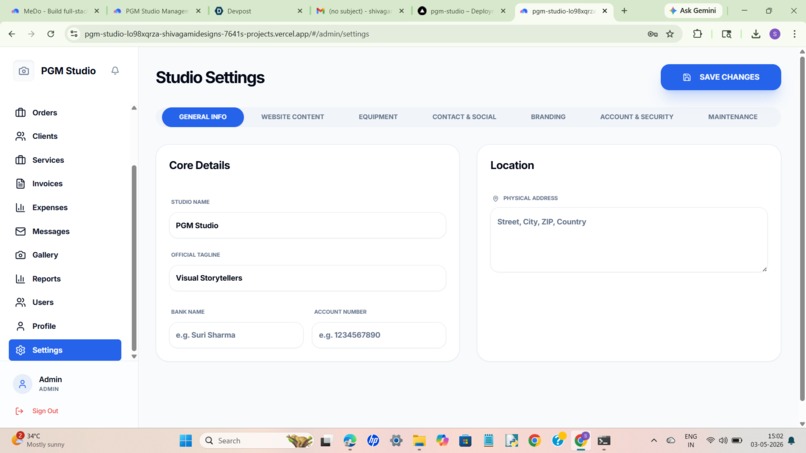The image size is (806, 453).
Task: Open the browser downloads panel
Action: point(756,34)
